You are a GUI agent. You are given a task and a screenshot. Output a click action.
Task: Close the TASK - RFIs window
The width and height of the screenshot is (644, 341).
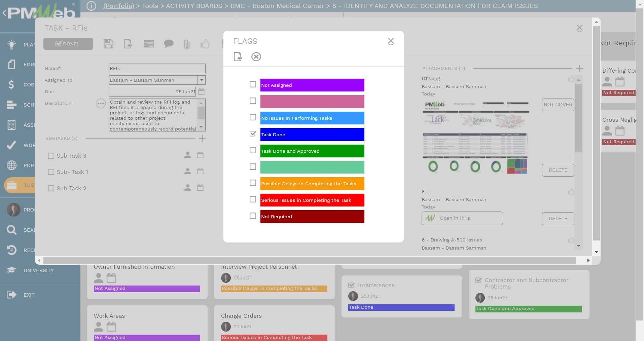click(579, 28)
